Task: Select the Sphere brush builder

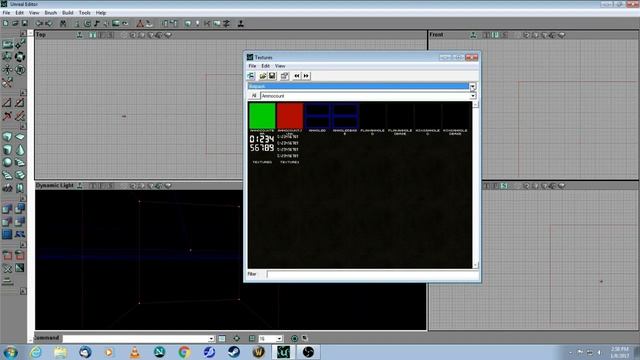Action: [7, 162]
